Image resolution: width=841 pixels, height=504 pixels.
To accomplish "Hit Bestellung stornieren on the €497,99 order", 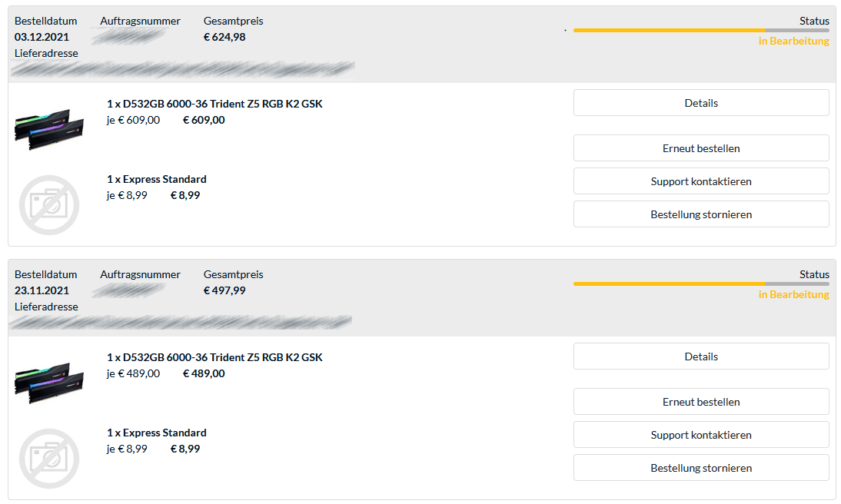I will [x=701, y=468].
